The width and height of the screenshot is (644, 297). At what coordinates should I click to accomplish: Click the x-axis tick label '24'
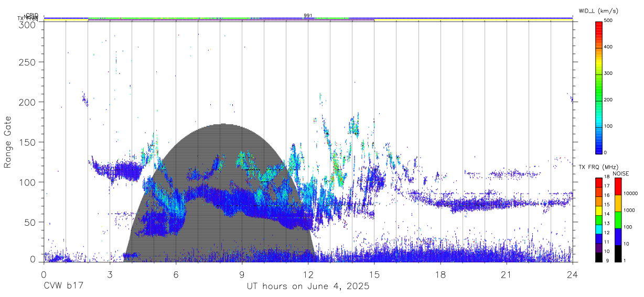pos(573,274)
